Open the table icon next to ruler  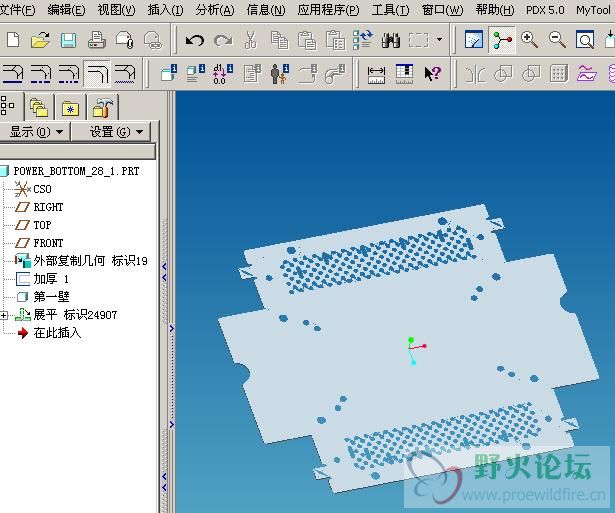point(404,74)
